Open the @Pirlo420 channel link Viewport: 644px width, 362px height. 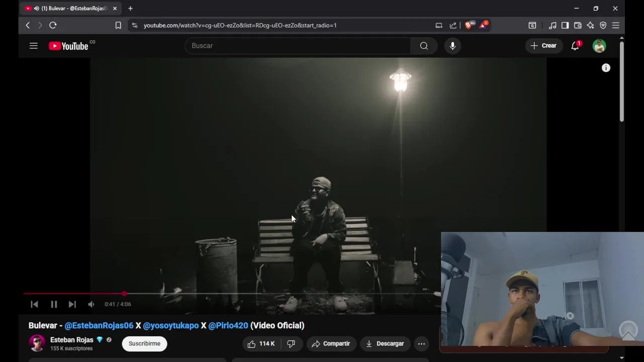228,325
